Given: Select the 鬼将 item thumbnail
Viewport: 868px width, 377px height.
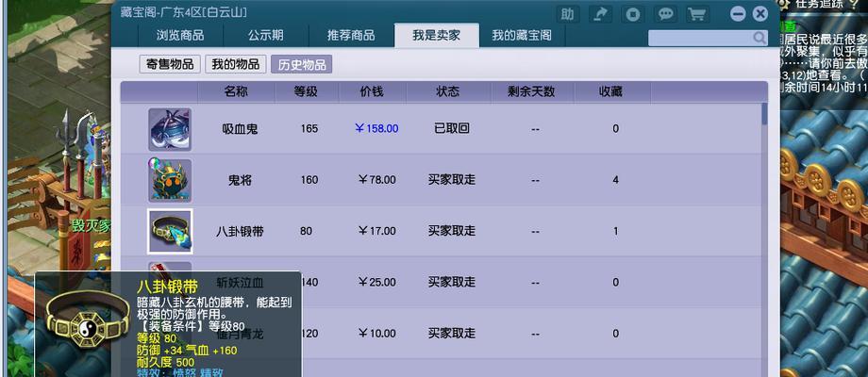Looking at the screenshot, I should [170, 180].
